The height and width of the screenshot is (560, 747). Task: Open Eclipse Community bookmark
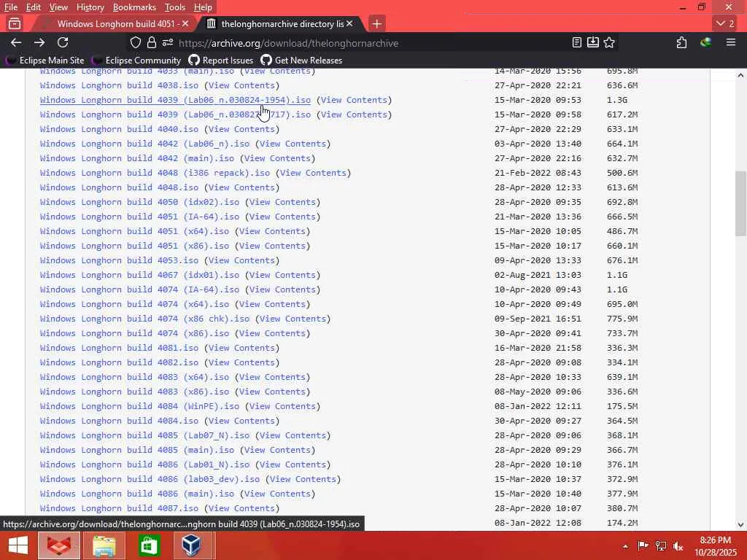pyautogui.click(x=136, y=61)
